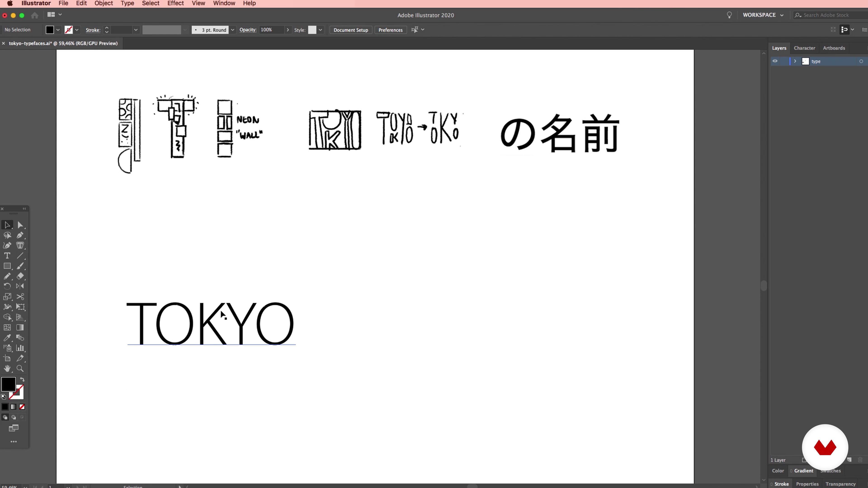Pick the Eyedropper tool
868x488 pixels.
click(7, 338)
